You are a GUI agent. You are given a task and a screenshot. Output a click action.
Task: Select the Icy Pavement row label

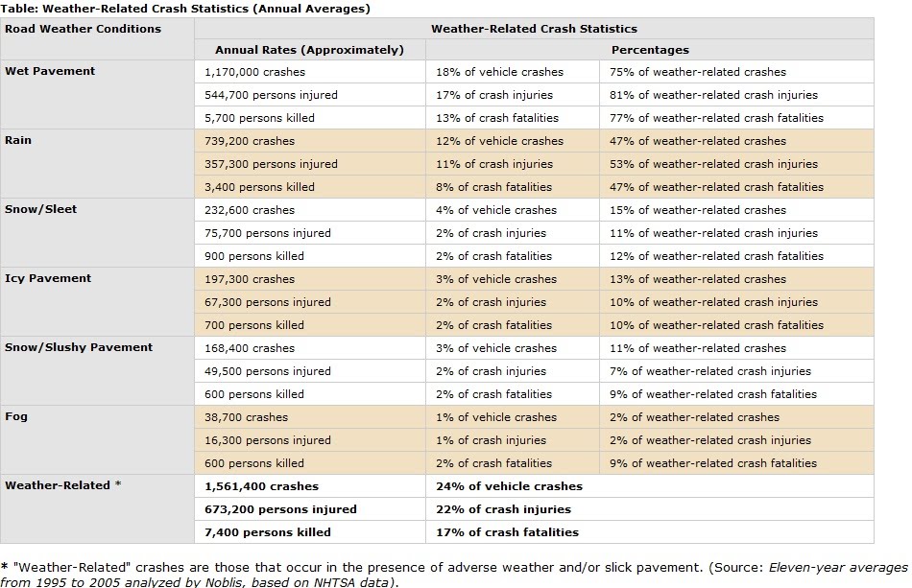(x=48, y=278)
